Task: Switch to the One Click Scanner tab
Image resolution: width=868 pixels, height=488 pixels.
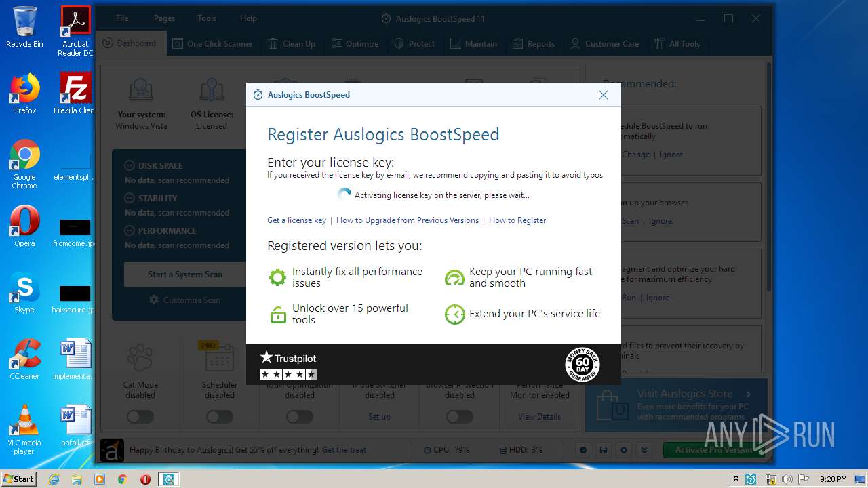Action: 212,43
